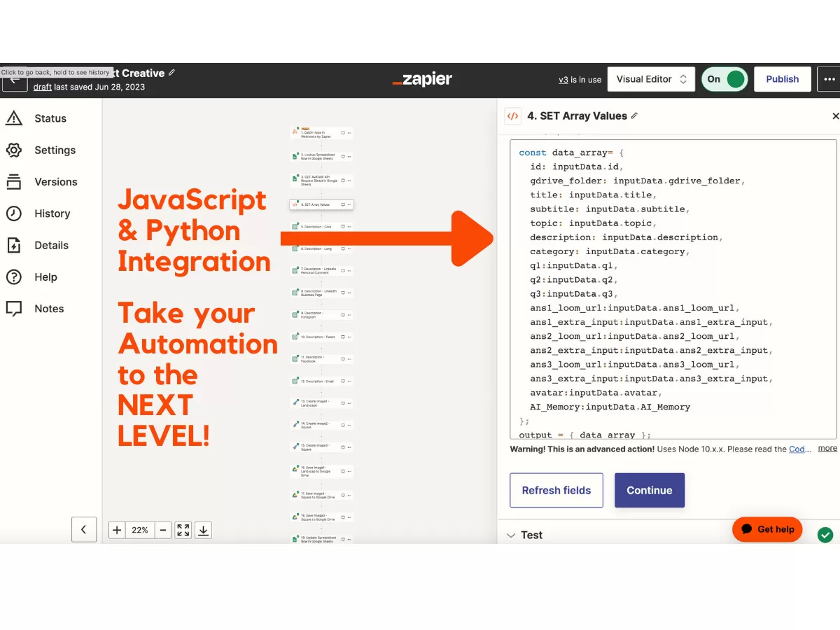The height and width of the screenshot is (630, 840).
Task: Edit the step name with the pencil icon
Action: coord(635,116)
